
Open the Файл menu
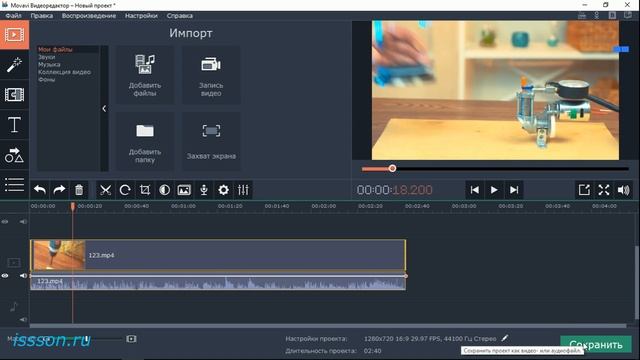click(13, 16)
